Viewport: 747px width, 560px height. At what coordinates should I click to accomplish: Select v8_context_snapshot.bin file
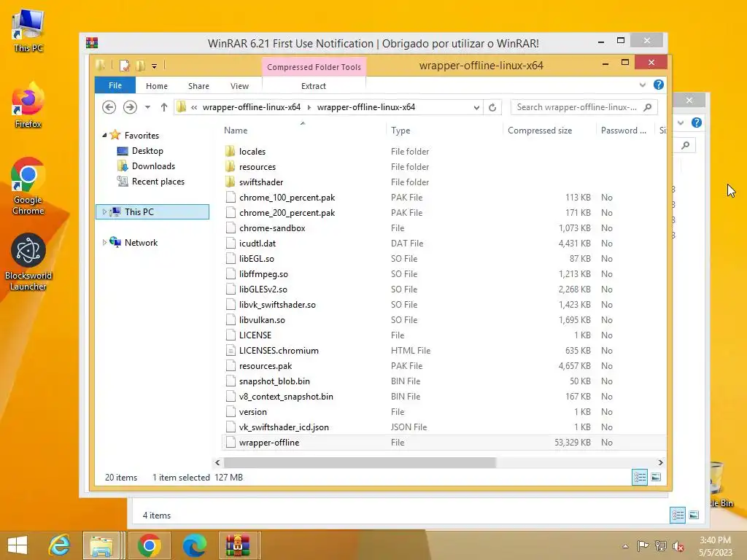pyautogui.click(x=286, y=397)
